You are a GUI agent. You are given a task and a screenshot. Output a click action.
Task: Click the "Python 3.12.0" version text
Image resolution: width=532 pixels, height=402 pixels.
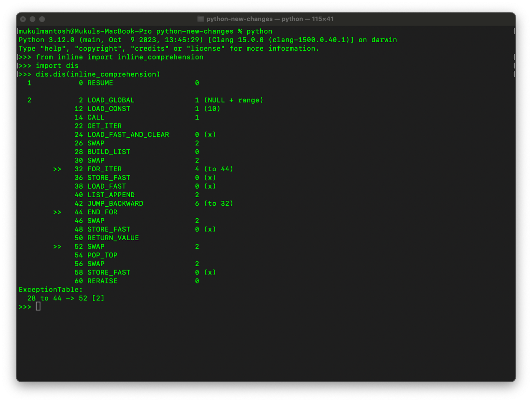47,40
